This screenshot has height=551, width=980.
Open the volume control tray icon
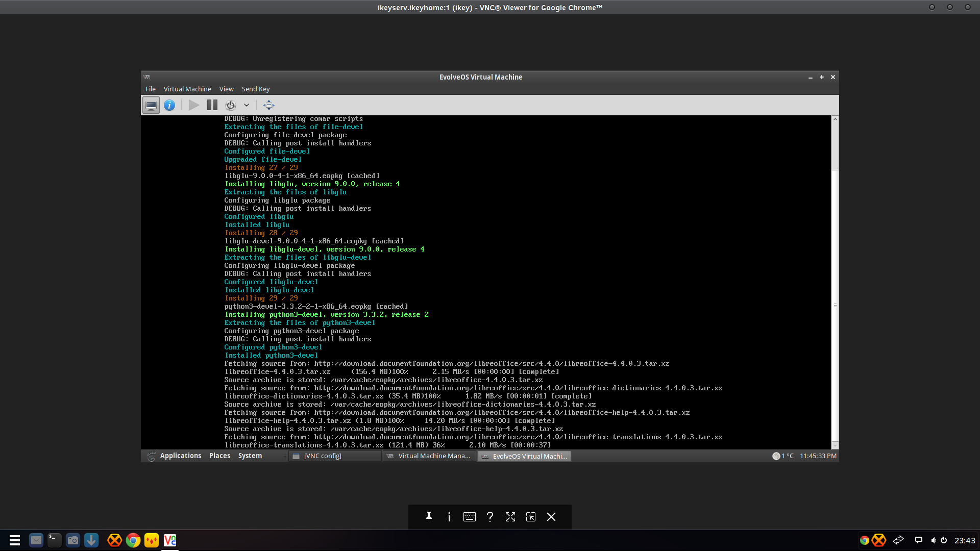[933, 540]
